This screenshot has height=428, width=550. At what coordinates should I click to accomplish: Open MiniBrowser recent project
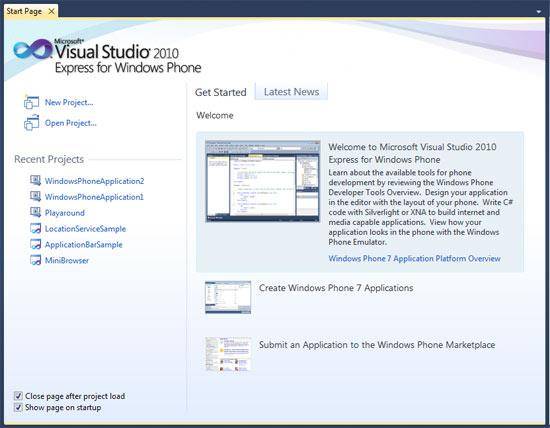(x=67, y=260)
